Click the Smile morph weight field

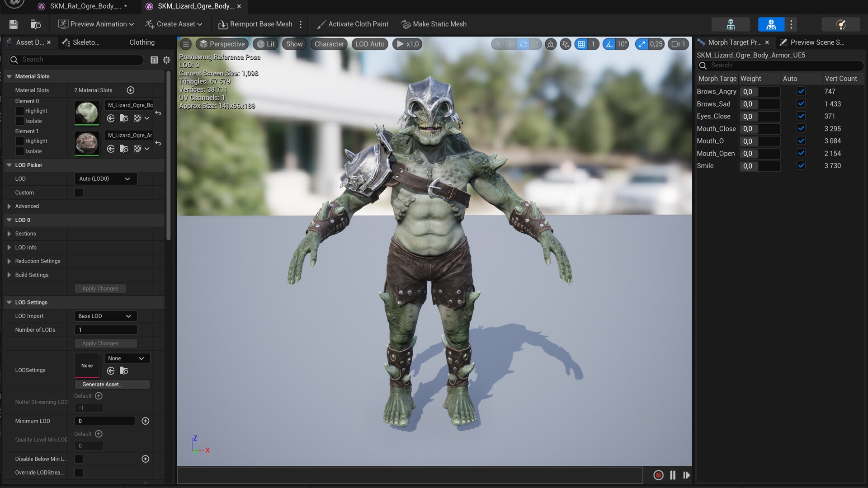(759, 166)
